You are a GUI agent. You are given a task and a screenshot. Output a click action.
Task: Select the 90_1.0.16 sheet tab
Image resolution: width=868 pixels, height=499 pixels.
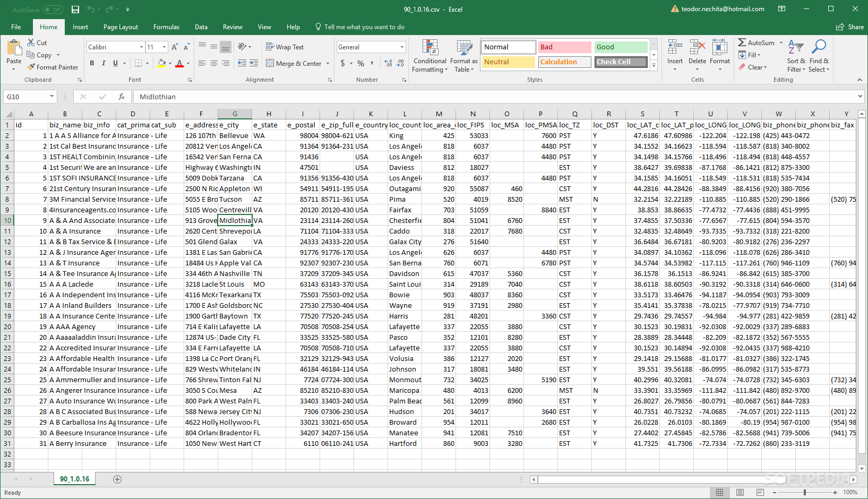click(74, 479)
